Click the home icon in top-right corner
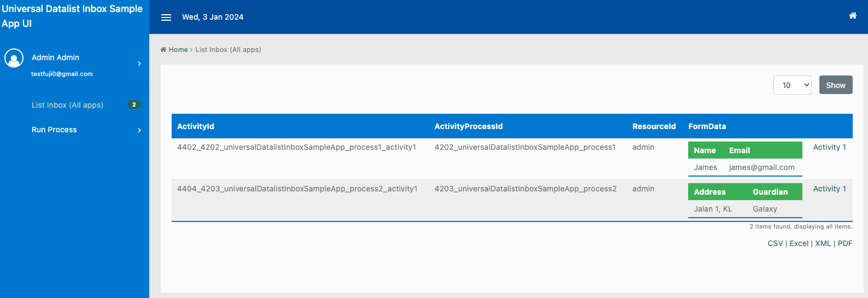This screenshot has width=868, height=298. (853, 16)
